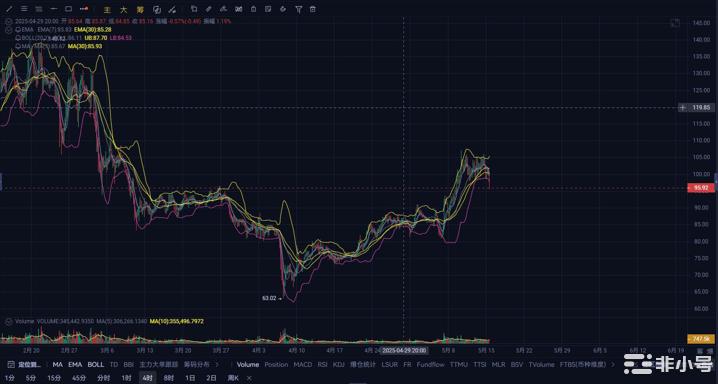Image resolution: width=718 pixels, height=384 pixels.
Task: Click the yellow 主 toolbar icon
Action: (107, 9)
